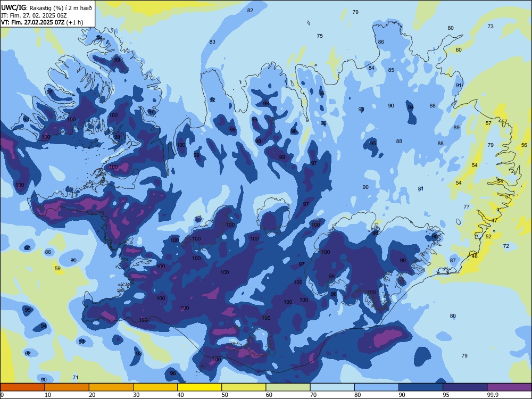Click the humidity value 46 on the map
Image resolution: width=532 pixels, height=399 pixels.
click(x=475, y=256)
